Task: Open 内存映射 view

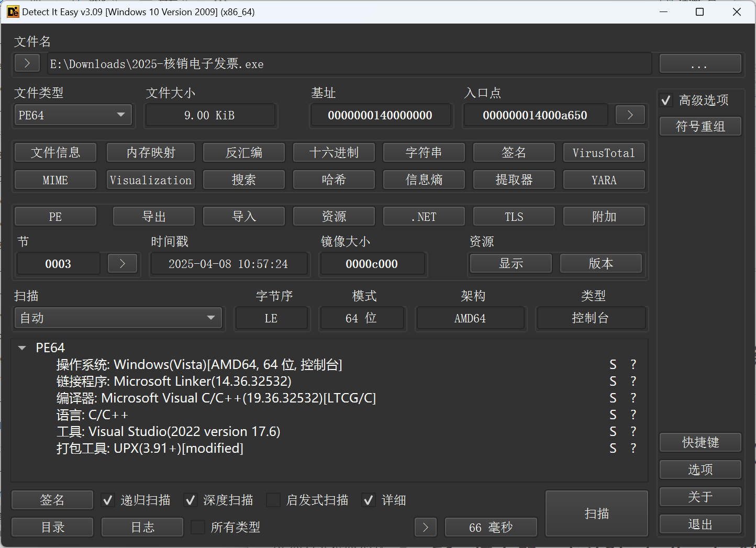Action: (151, 152)
